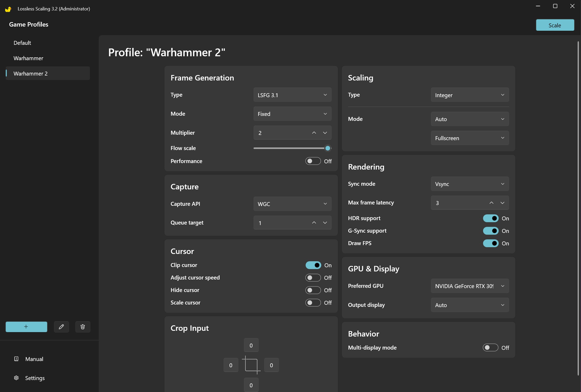Enable Scale cursor toggle
This screenshot has height=392, width=581.
click(x=313, y=303)
